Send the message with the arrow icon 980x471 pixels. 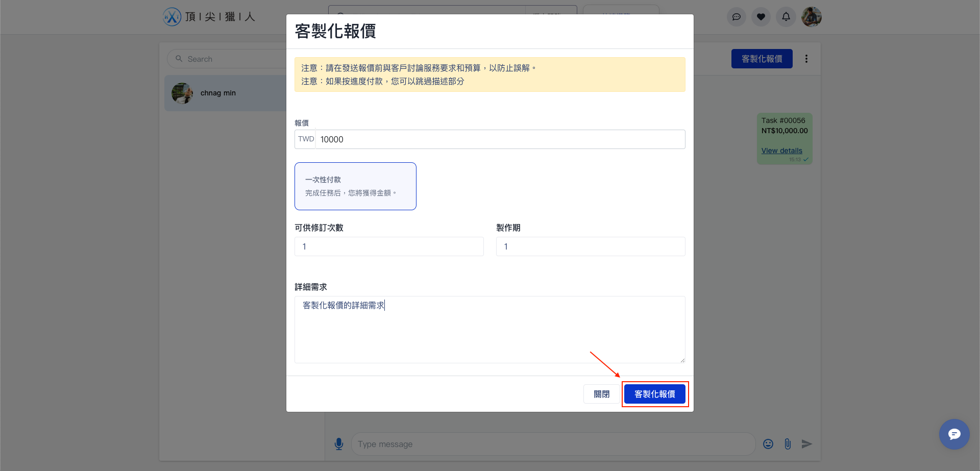click(x=807, y=444)
